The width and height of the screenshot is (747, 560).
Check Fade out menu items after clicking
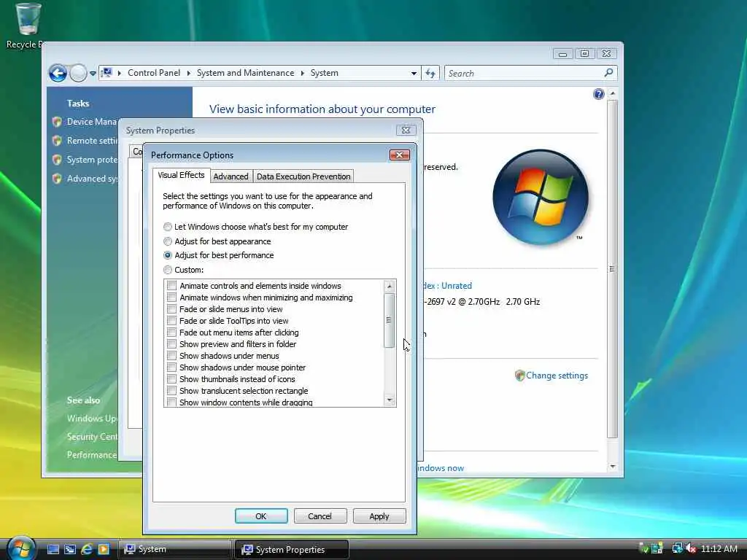click(171, 332)
